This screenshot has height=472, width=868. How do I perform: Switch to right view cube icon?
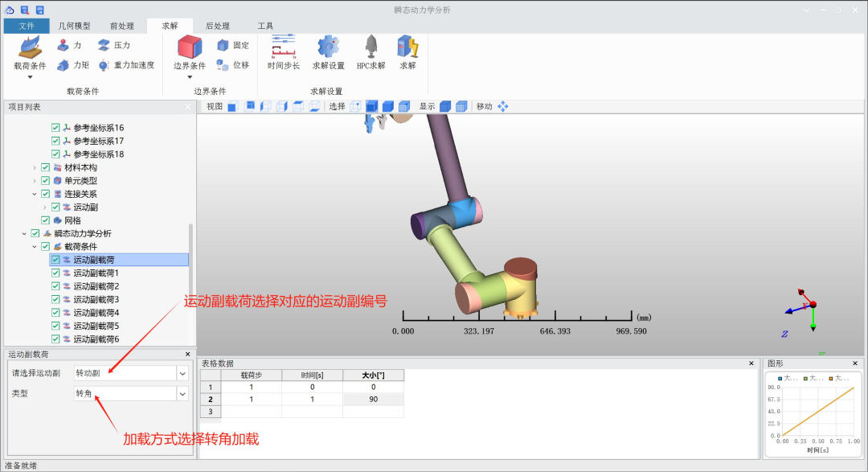[x=282, y=106]
